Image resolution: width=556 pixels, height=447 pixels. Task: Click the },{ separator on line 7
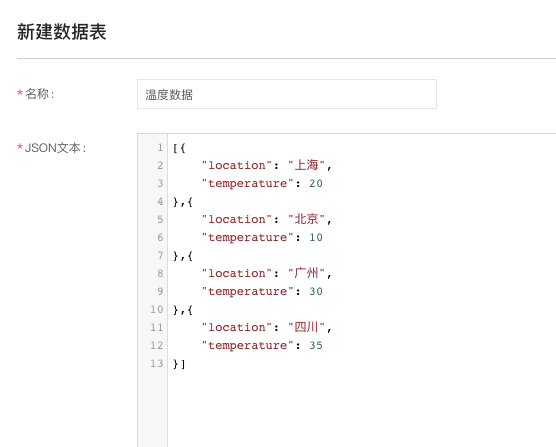183,256
